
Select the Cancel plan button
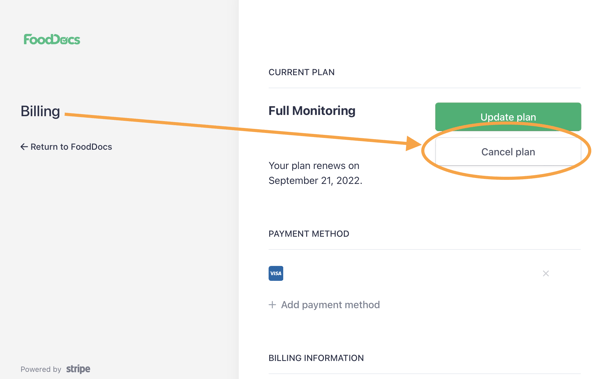click(x=508, y=152)
